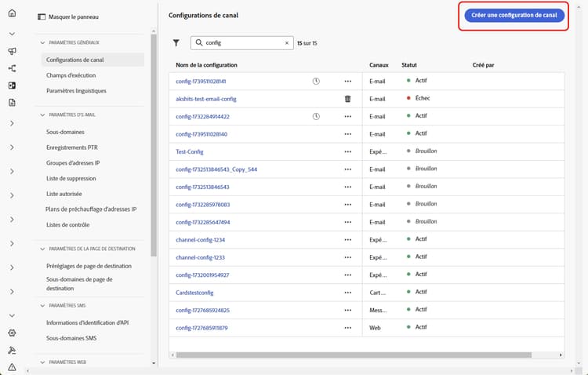The height and width of the screenshot is (375, 588).
Task: Click the filter funnel icon
Action: tap(176, 43)
